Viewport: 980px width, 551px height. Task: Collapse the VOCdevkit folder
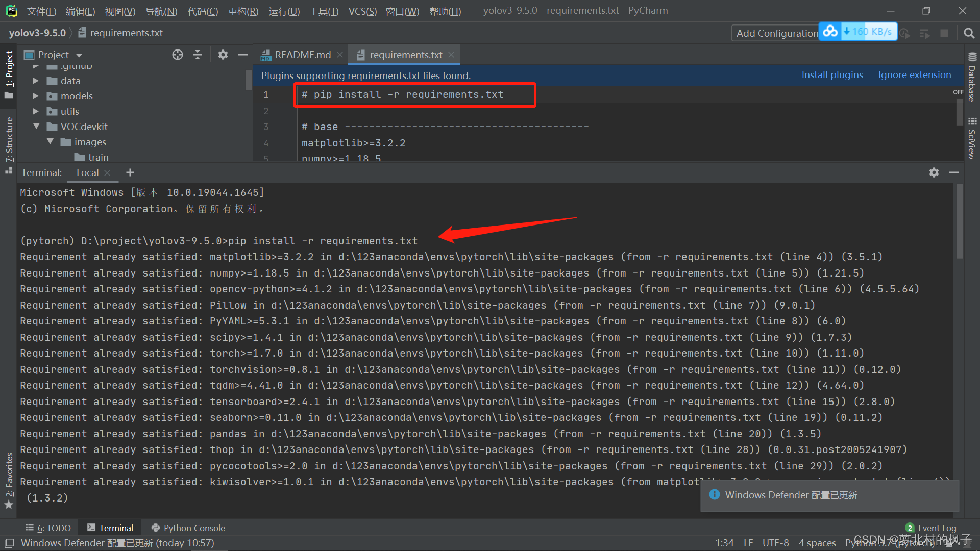[36, 126]
